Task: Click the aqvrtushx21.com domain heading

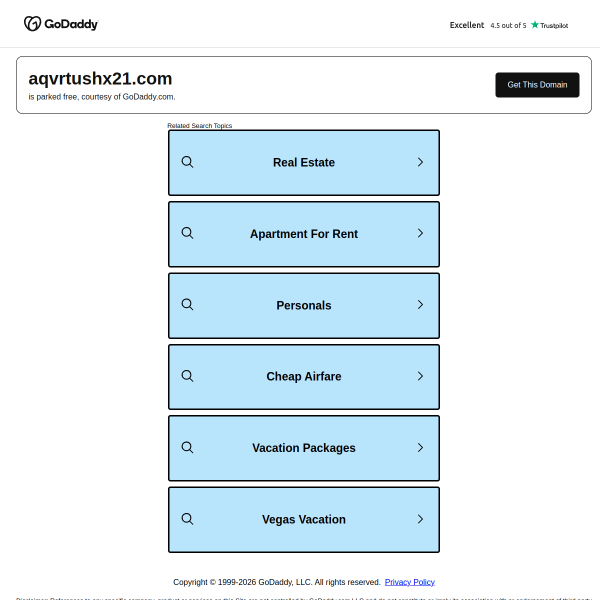Action: 100,78
